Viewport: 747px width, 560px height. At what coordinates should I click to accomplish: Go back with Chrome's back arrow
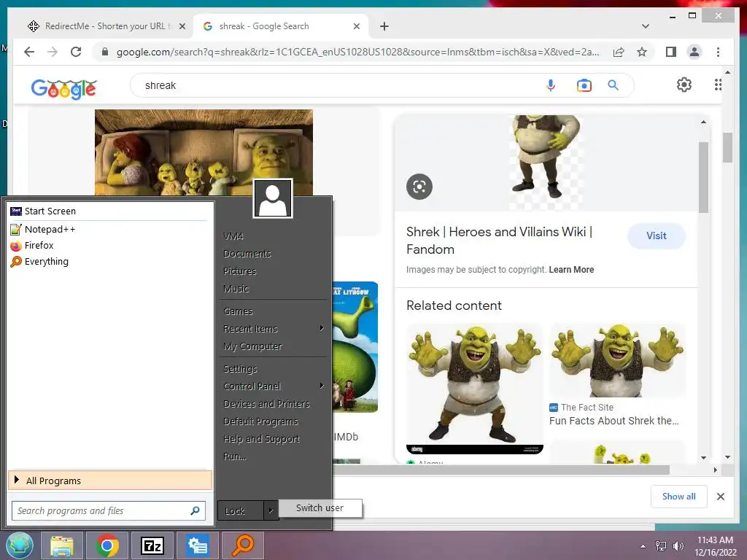(x=29, y=52)
